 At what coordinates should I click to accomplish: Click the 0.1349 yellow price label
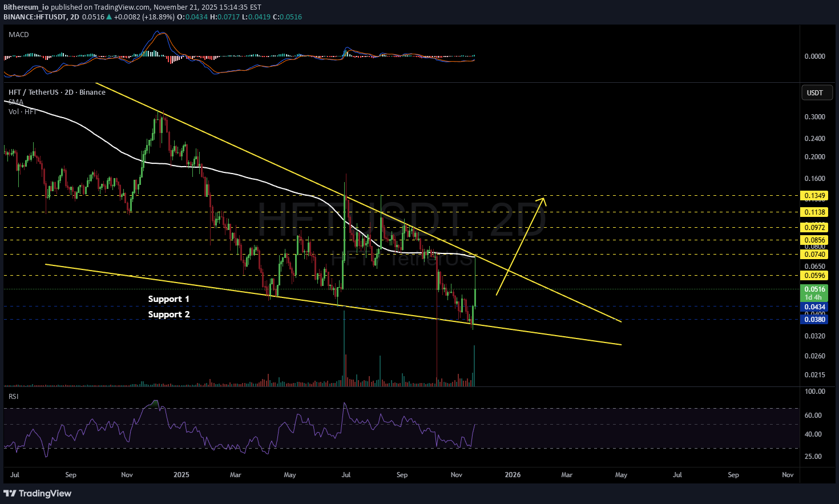(x=814, y=196)
